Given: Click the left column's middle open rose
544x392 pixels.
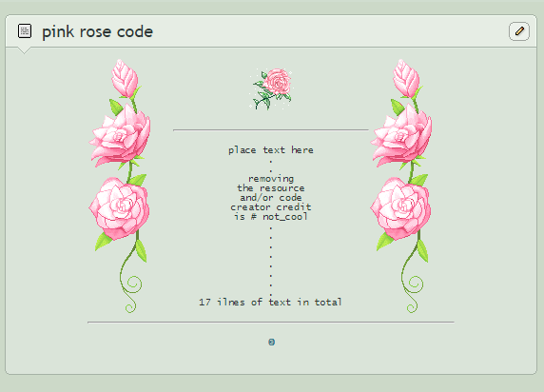Looking at the screenshot, I should [120, 135].
